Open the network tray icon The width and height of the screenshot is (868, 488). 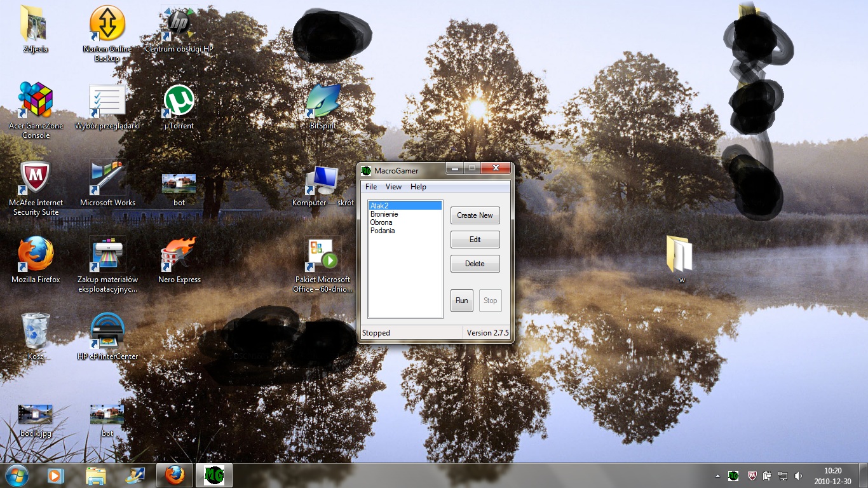(783, 475)
